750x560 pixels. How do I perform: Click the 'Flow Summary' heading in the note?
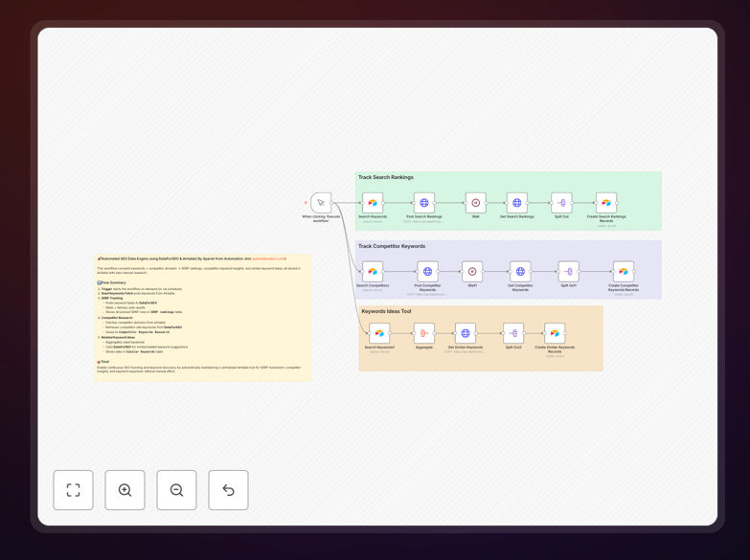click(x=113, y=282)
